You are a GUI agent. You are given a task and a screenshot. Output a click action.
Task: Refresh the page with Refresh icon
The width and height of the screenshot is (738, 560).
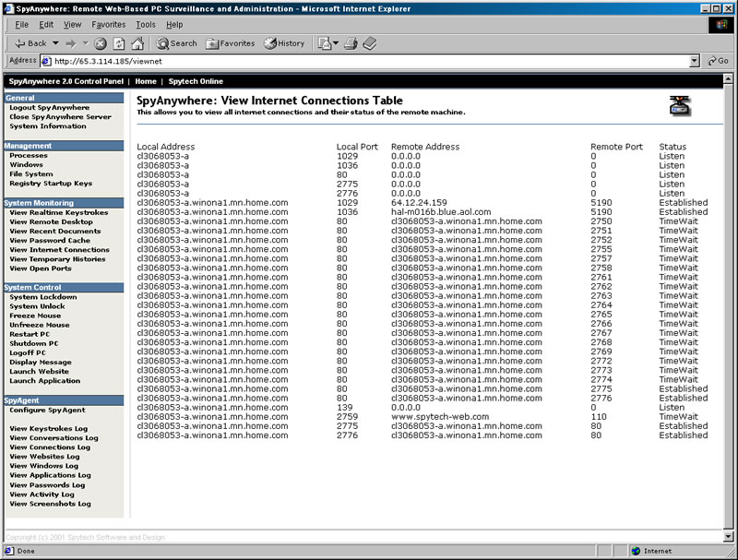[x=119, y=43]
